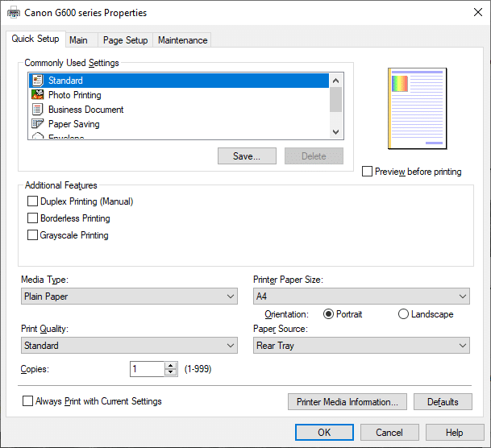Click the page preview thumbnail
Screen dimensions: 491x448
coord(417,109)
